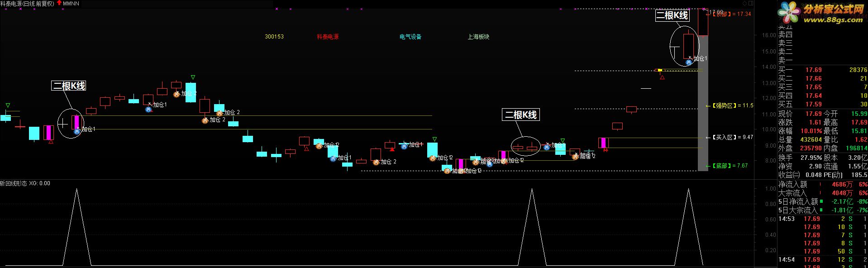The image size is (868, 268).
Task: Click the 外盘 235790 value
Action: (x=811, y=148)
